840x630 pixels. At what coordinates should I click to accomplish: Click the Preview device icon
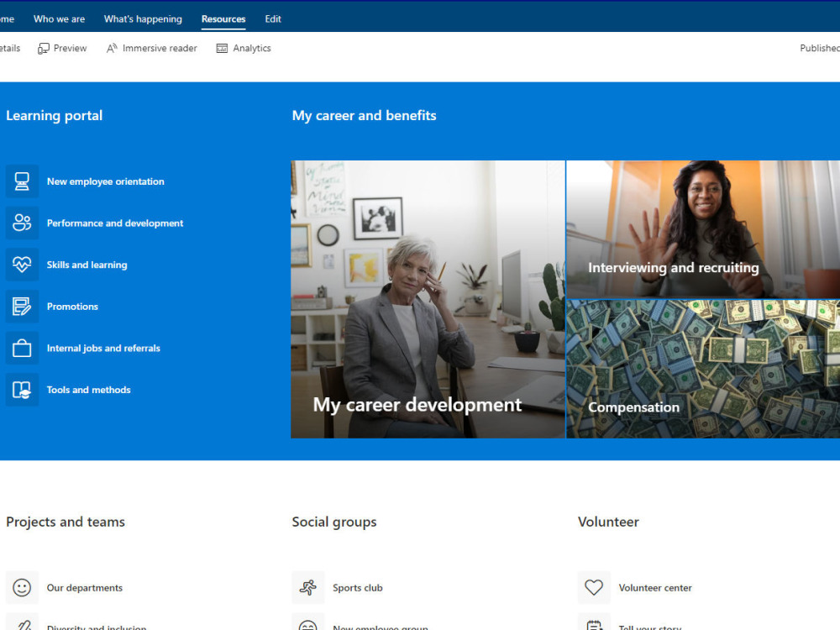point(44,49)
